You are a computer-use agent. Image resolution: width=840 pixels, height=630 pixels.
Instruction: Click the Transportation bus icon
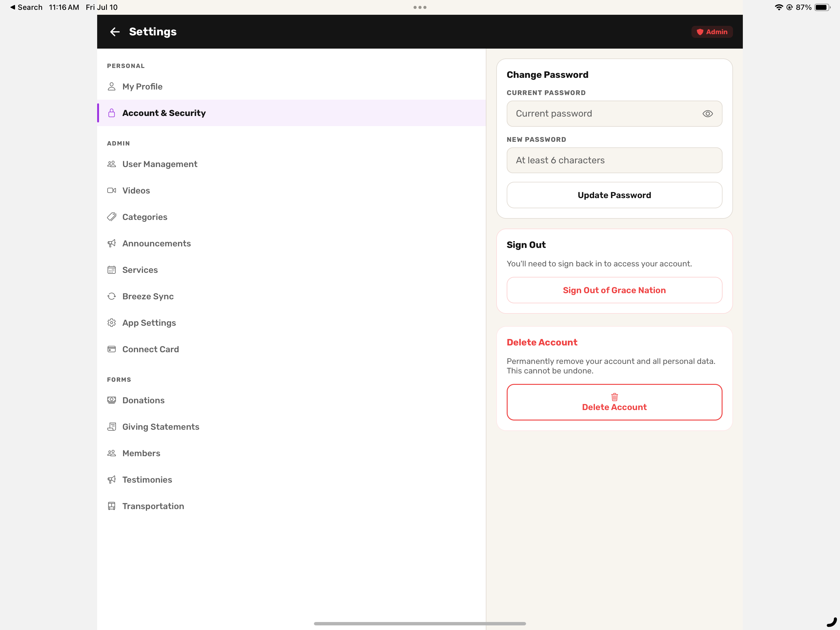[x=111, y=506]
